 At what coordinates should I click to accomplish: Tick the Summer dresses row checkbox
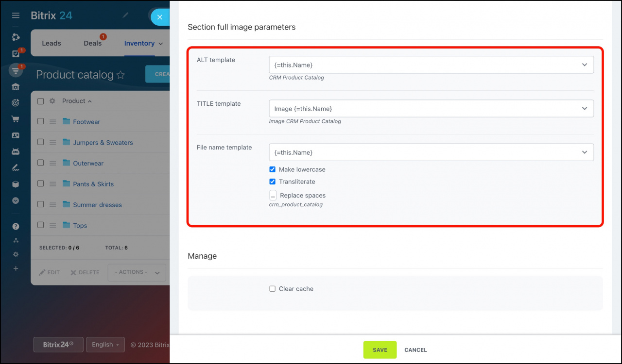tap(41, 205)
